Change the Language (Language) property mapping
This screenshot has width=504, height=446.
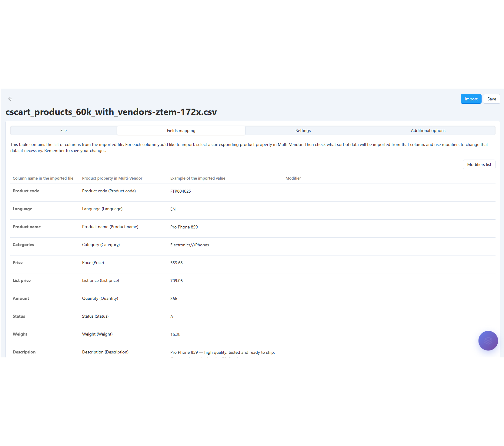(102, 209)
